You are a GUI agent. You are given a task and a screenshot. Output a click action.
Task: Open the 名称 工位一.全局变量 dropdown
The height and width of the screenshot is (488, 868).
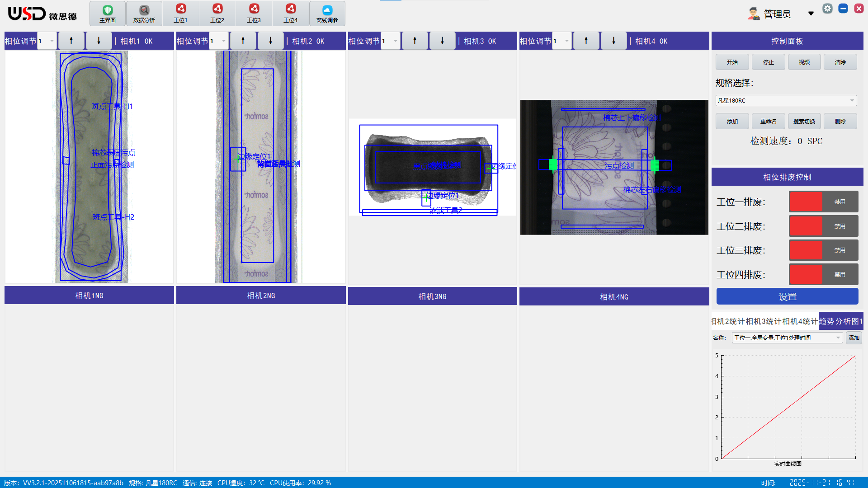pos(787,338)
